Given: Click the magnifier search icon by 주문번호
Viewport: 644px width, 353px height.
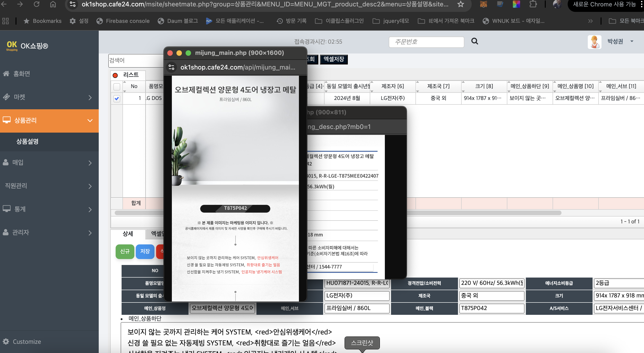Looking at the screenshot, I should (474, 41).
